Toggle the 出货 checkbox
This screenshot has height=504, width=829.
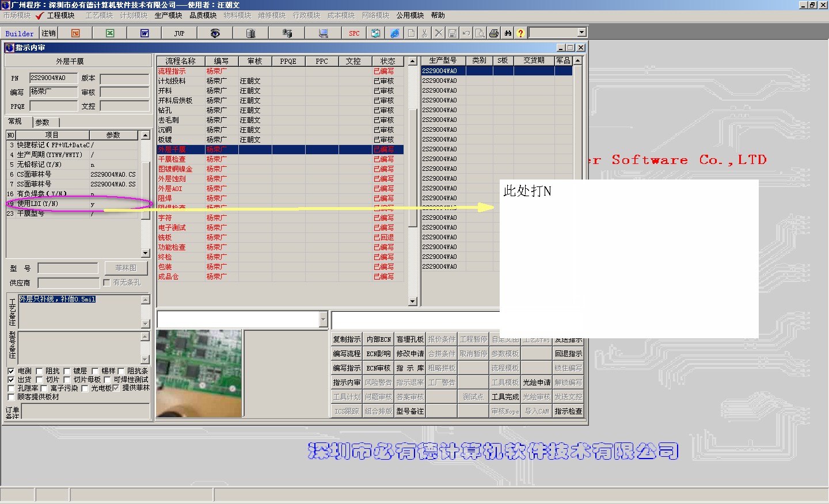[x=11, y=380]
